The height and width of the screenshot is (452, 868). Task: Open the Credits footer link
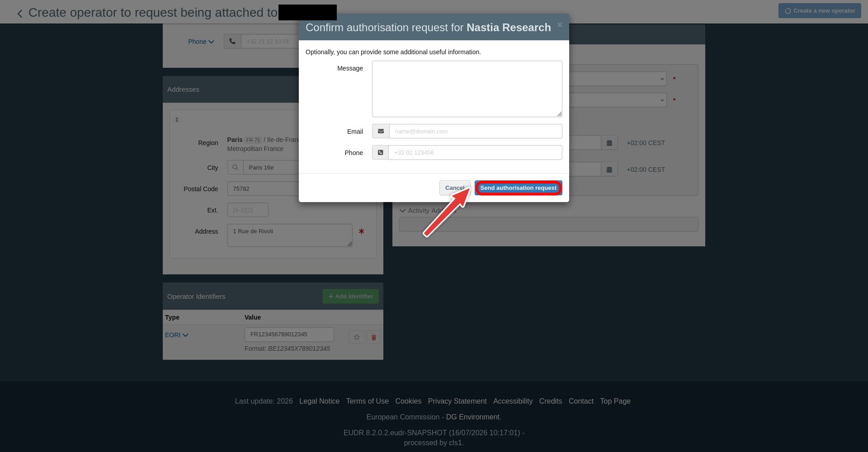coord(550,401)
